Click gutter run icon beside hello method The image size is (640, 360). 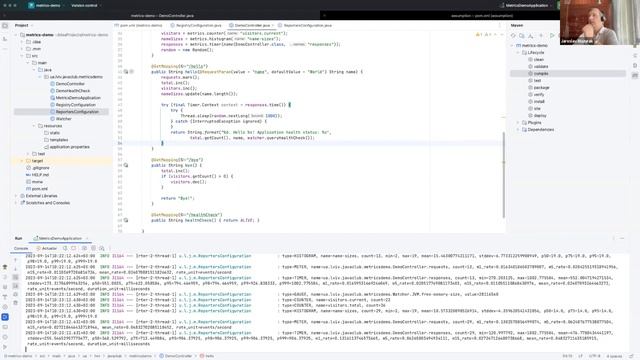[126, 72]
